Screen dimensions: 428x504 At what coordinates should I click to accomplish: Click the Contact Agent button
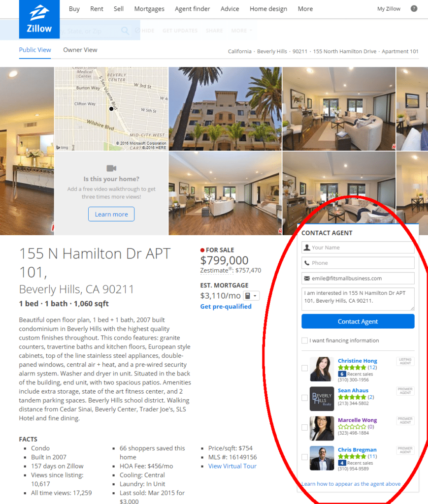pos(358,321)
